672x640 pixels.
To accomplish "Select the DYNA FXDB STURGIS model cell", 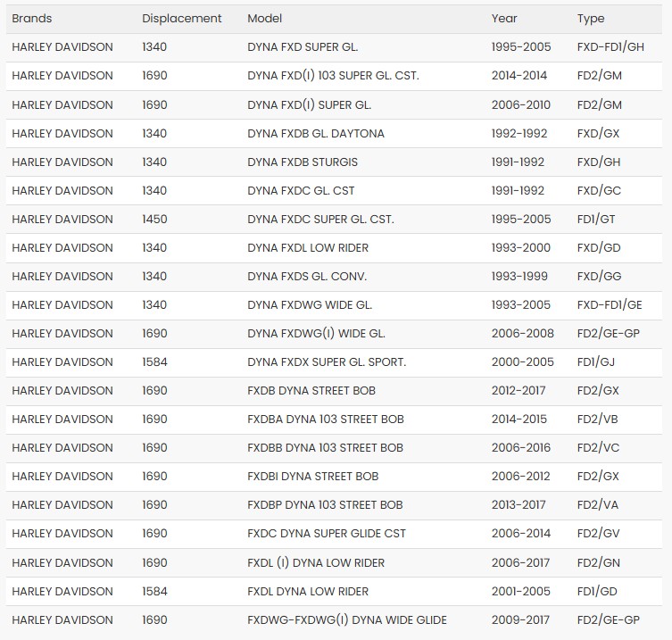I will [303, 162].
